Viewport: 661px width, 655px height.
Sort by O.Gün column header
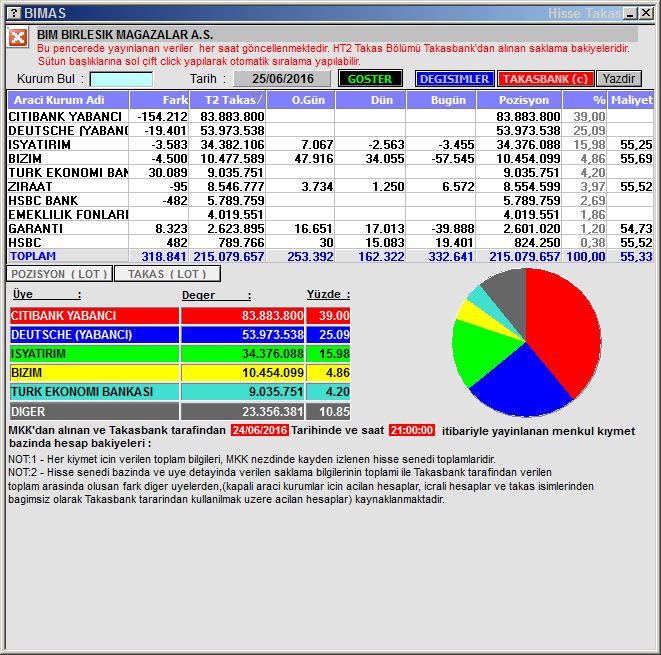pyautogui.click(x=301, y=100)
